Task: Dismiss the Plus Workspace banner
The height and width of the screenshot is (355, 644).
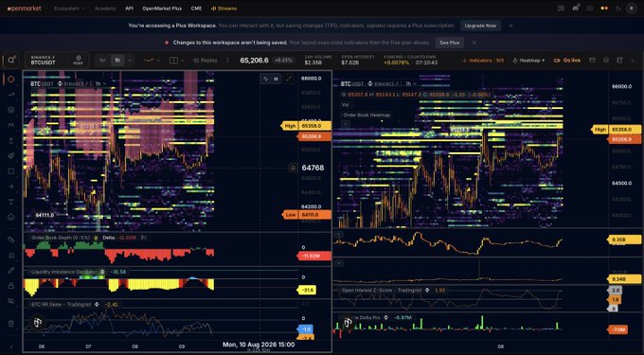Action: pyautogui.click(x=510, y=26)
